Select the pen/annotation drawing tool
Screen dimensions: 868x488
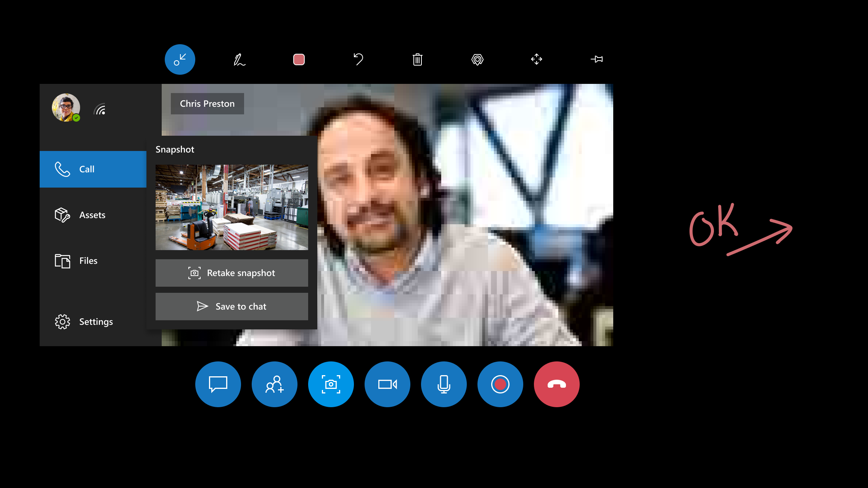[x=239, y=59]
